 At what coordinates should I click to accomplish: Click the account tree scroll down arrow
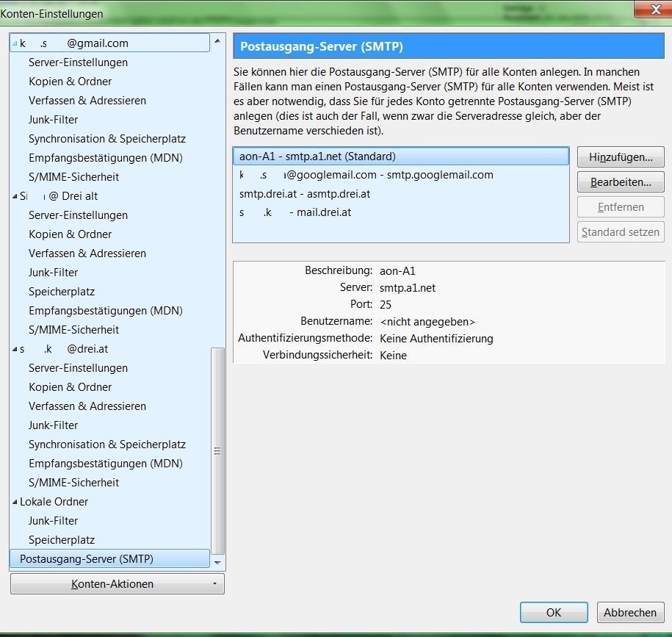(x=217, y=562)
